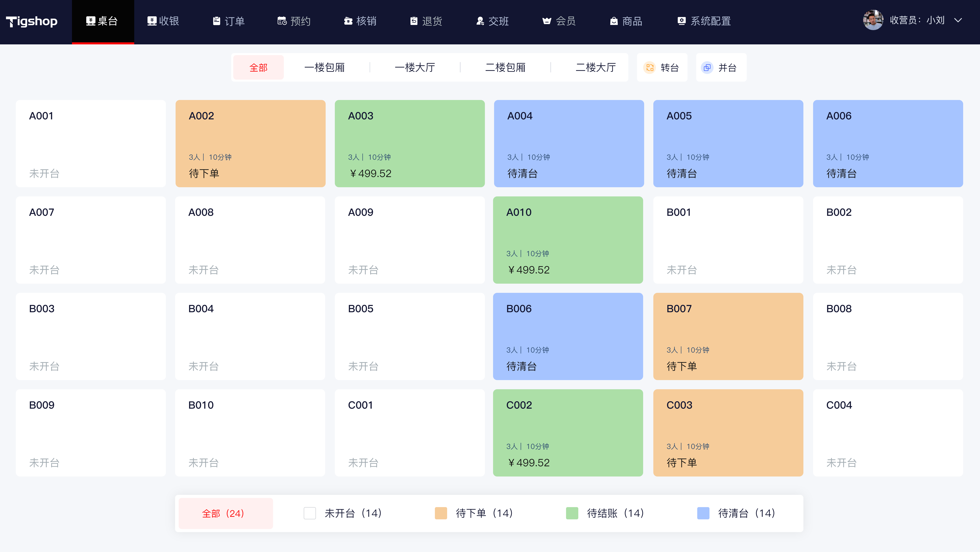Screen dimensions: 980x552
Task: Click the 转台 button
Action: tap(662, 68)
